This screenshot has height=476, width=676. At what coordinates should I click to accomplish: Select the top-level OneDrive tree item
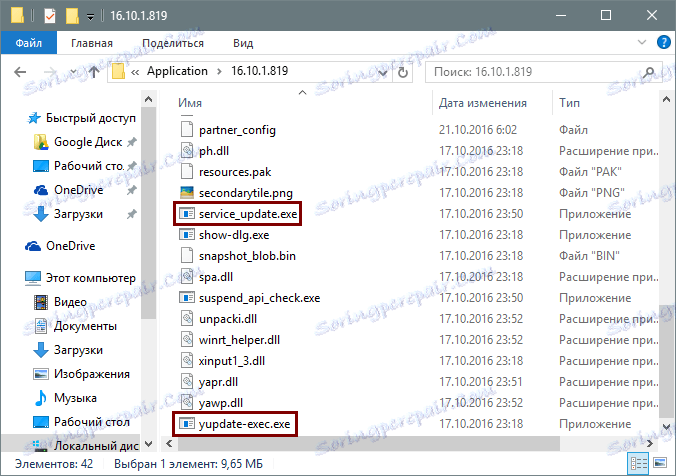71,246
